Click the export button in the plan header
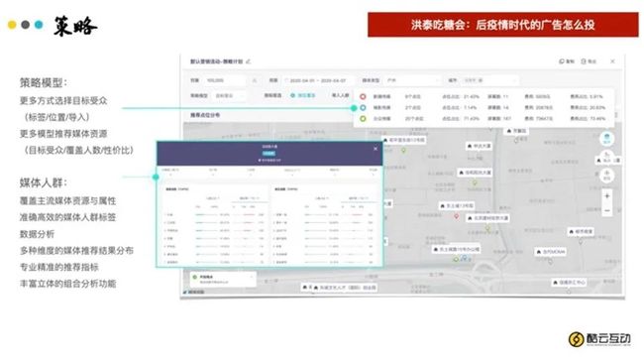The width and height of the screenshot is (644, 361). (x=589, y=61)
